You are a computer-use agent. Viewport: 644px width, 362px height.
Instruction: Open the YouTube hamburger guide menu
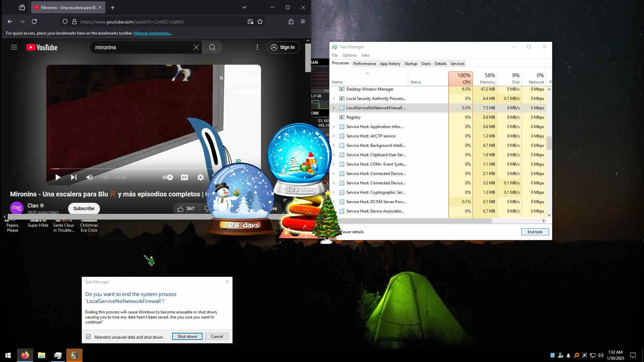click(14, 47)
